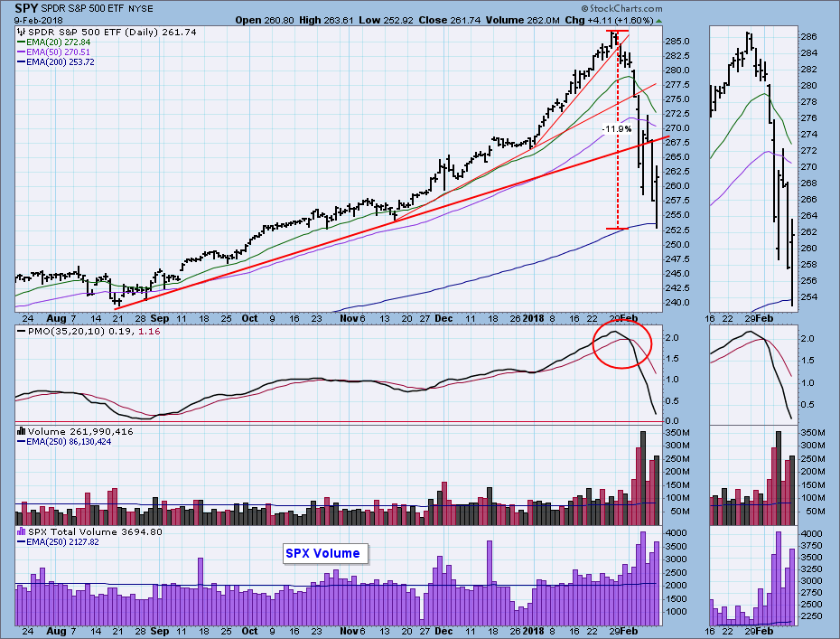Click the EMA(200) 253.72 legend entry
840x639 pixels.
click(x=56, y=62)
